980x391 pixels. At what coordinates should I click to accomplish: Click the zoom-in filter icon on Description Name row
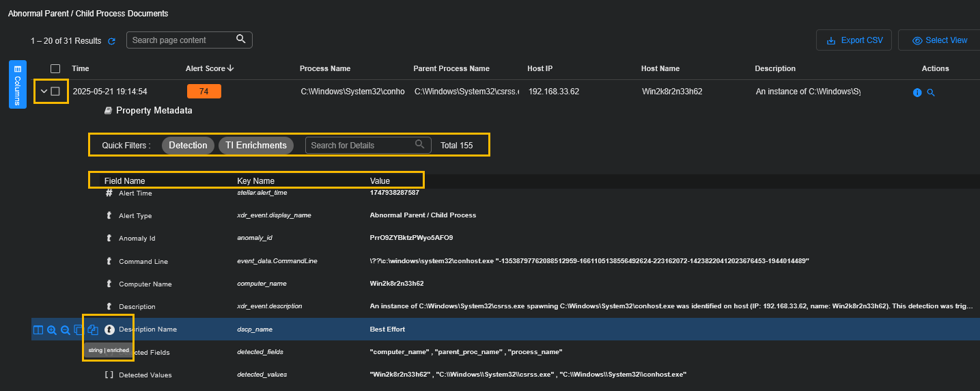(x=52, y=330)
